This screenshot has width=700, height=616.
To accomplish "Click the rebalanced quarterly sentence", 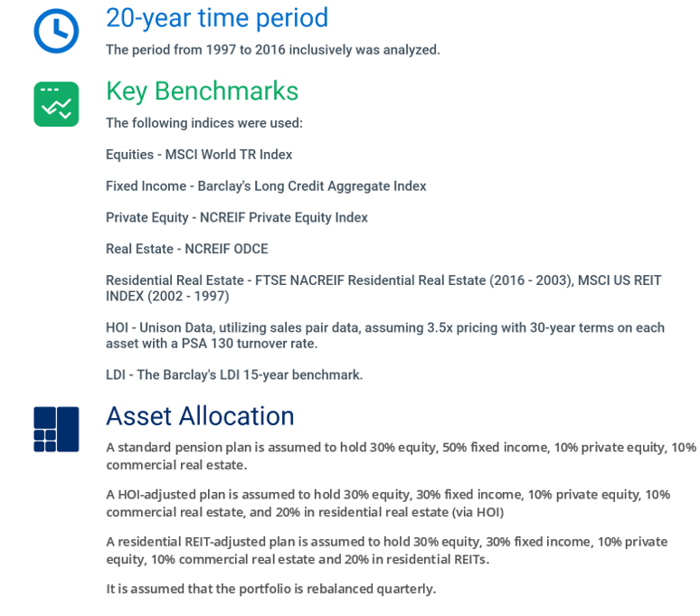I will [271, 589].
